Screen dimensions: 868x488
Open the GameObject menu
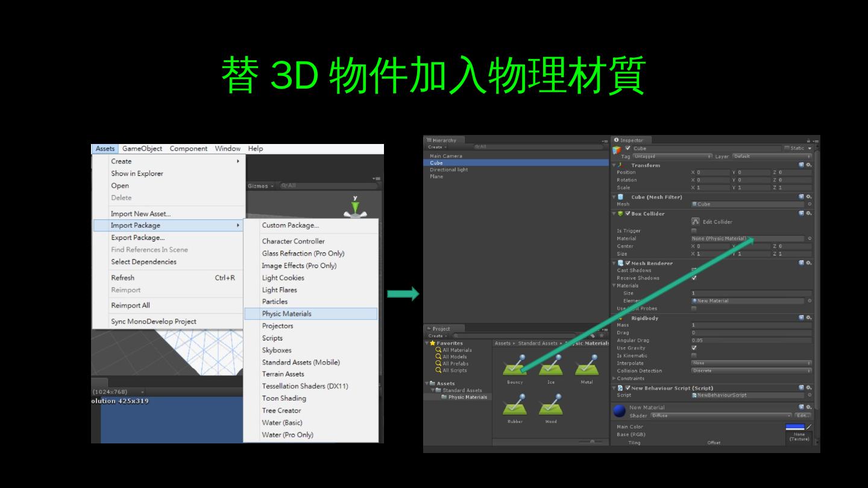click(x=142, y=149)
